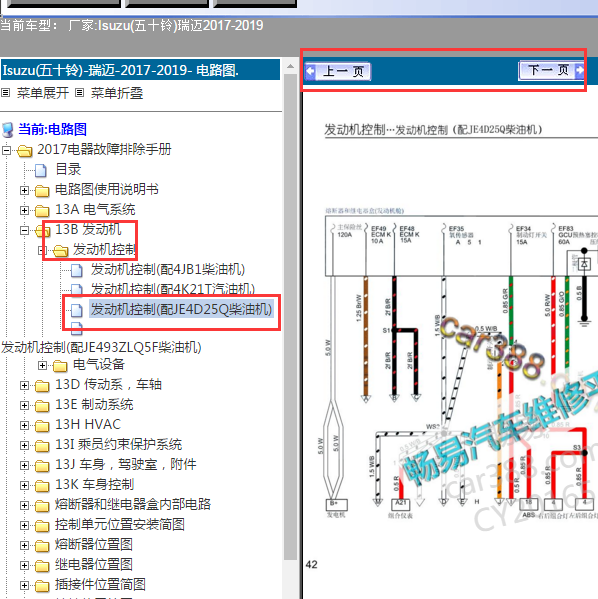Click document icon of 配4JB1柴油机 entry
The height and width of the screenshot is (599, 598).
pyautogui.click(x=77, y=270)
